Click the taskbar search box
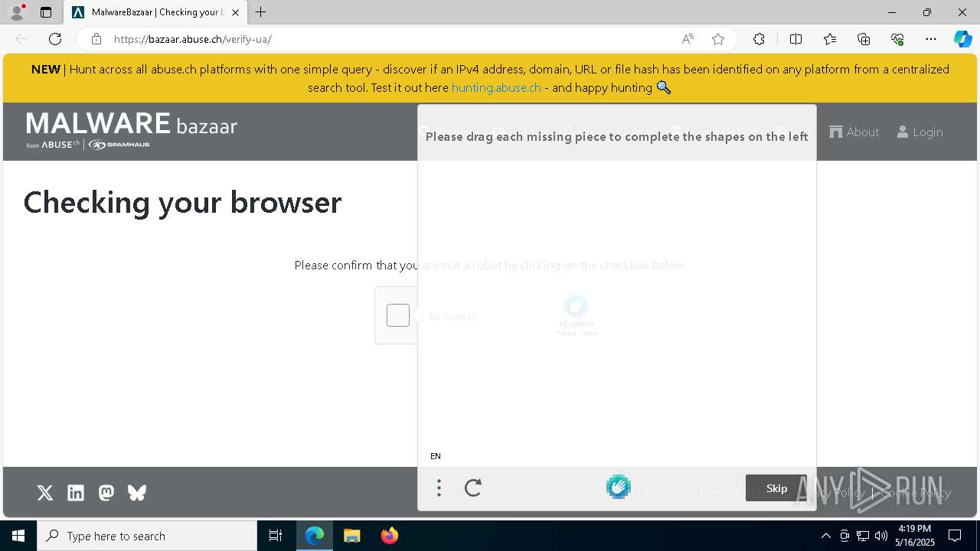The image size is (980, 551). pos(147,536)
